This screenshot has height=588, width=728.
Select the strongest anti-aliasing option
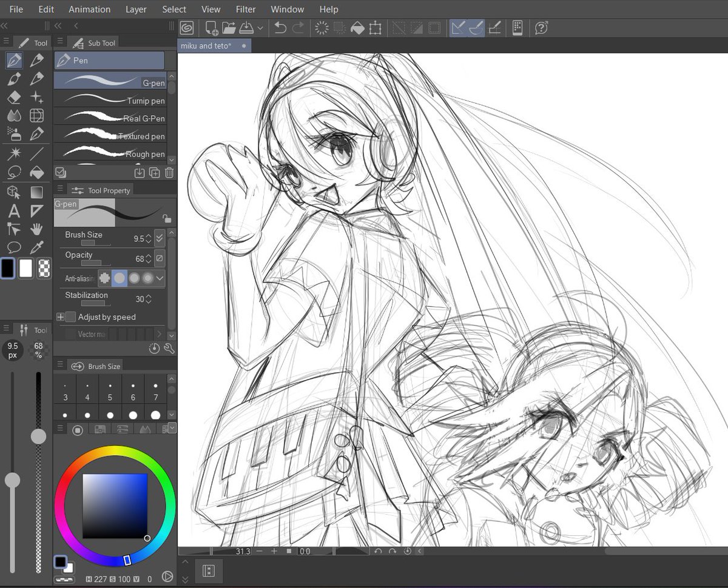pos(147,278)
